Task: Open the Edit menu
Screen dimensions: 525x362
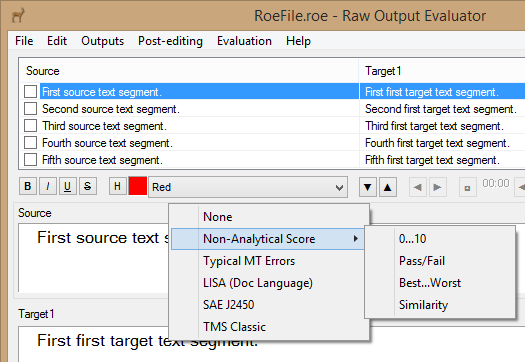Action: [x=57, y=41]
